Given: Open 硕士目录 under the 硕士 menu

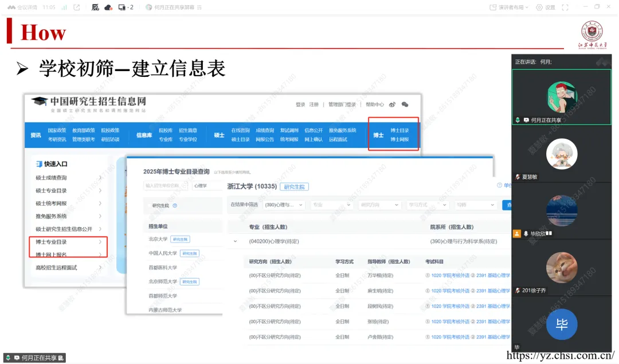Looking at the screenshot, I should pos(240,139).
